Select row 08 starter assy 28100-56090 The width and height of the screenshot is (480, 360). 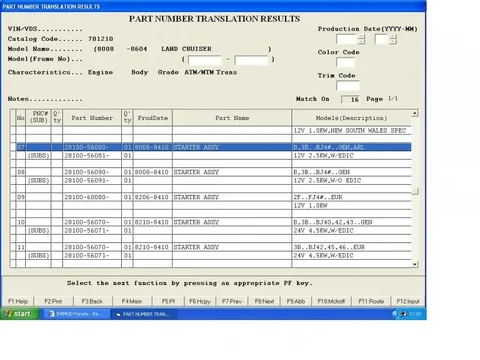pos(213,172)
